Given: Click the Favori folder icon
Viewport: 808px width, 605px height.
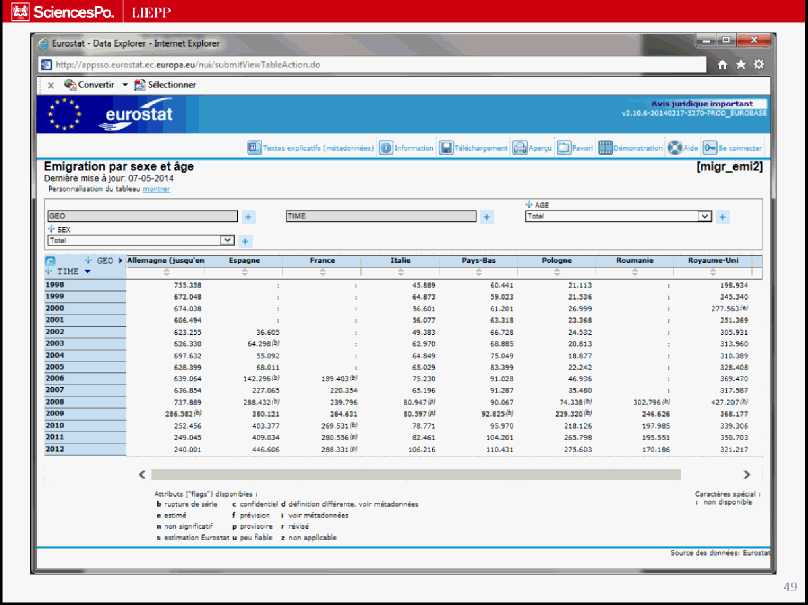Looking at the screenshot, I should click(x=564, y=147).
